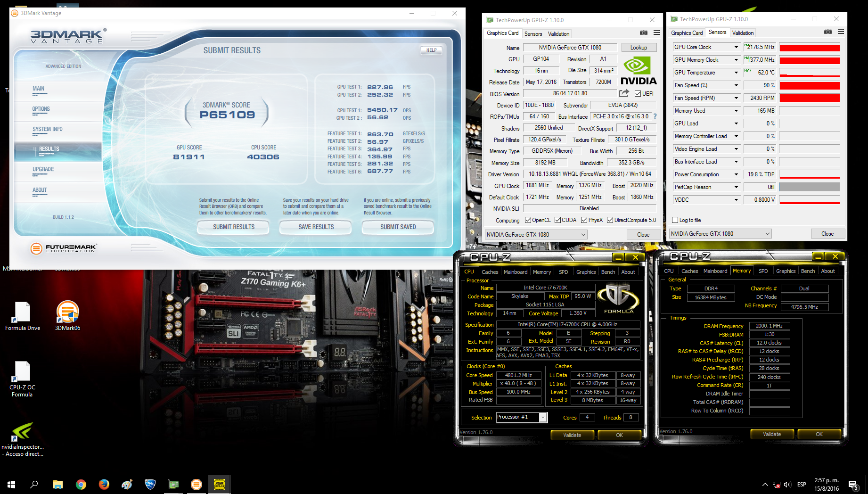Expand GPU Temperature sensor dropdown
Image resolution: width=868 pixels, height=494 pixels.
[x=736, y=73]
